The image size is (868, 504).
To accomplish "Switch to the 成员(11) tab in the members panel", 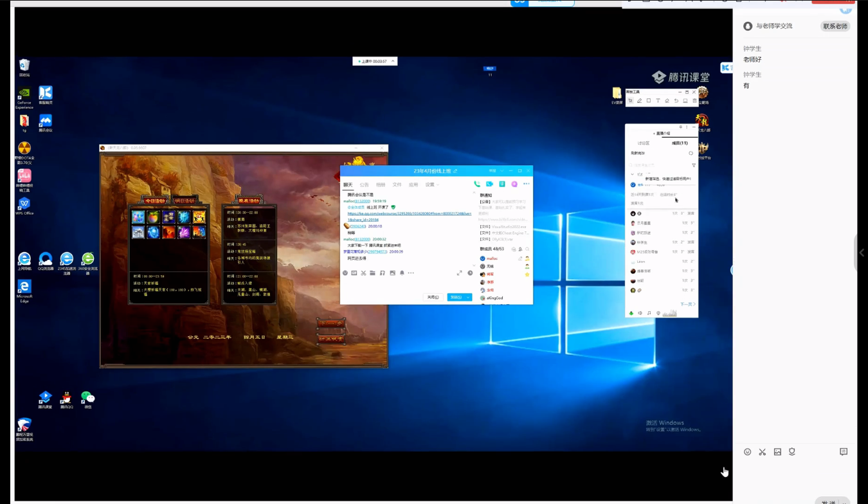I will click(x=680, y=143).
